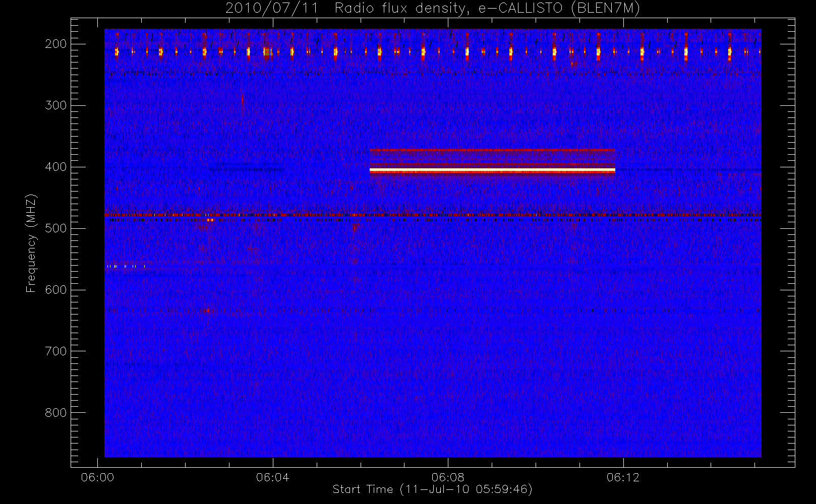Screen dimensions: 816x504
Task: Click the 700 frequency tick label
Action: click(56, 351)
